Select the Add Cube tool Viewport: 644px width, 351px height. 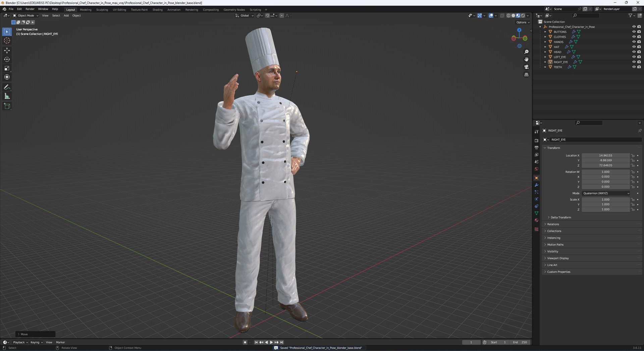(7, 106)
